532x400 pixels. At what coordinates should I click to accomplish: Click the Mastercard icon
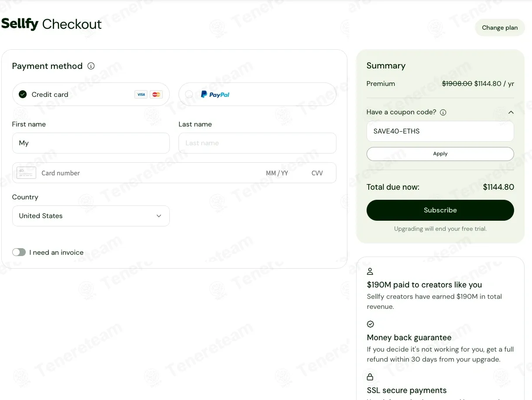click(156, 94)
